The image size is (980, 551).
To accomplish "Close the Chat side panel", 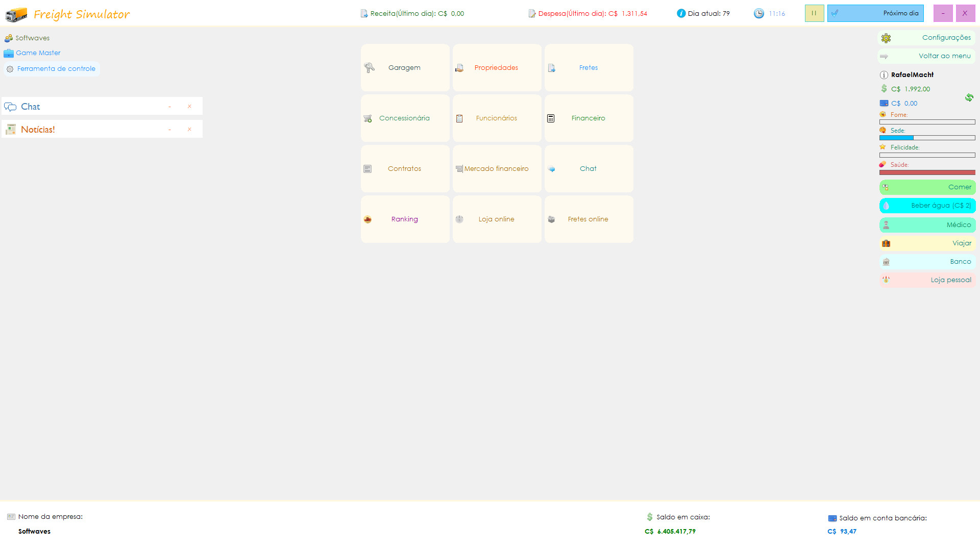I will click(189, 107).
